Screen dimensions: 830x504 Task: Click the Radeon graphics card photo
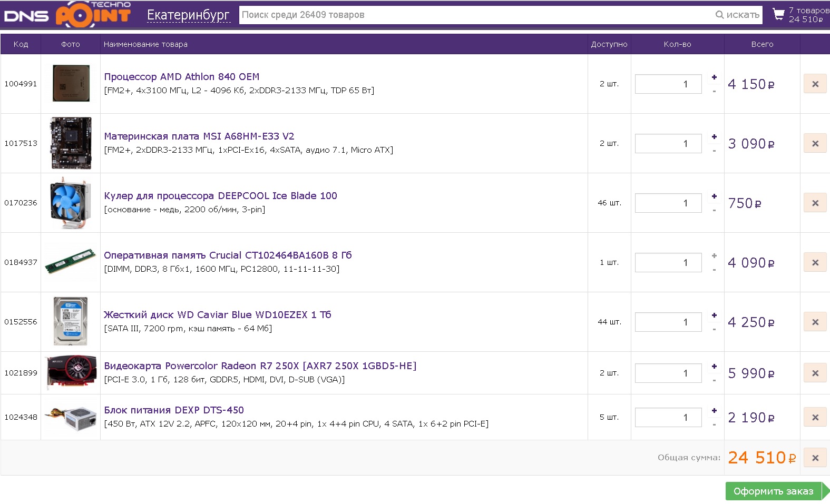tap(72, 372)
